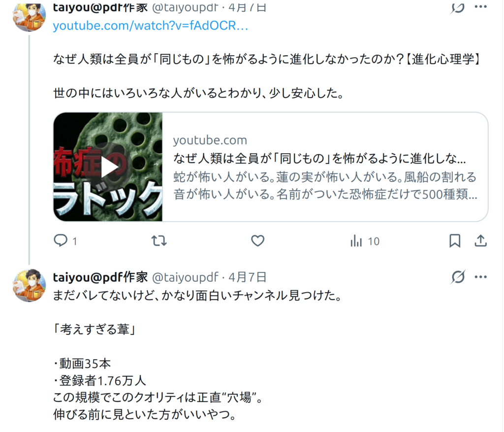Open the 4月7日 timestamp of second tweet

tap(248, 277)
